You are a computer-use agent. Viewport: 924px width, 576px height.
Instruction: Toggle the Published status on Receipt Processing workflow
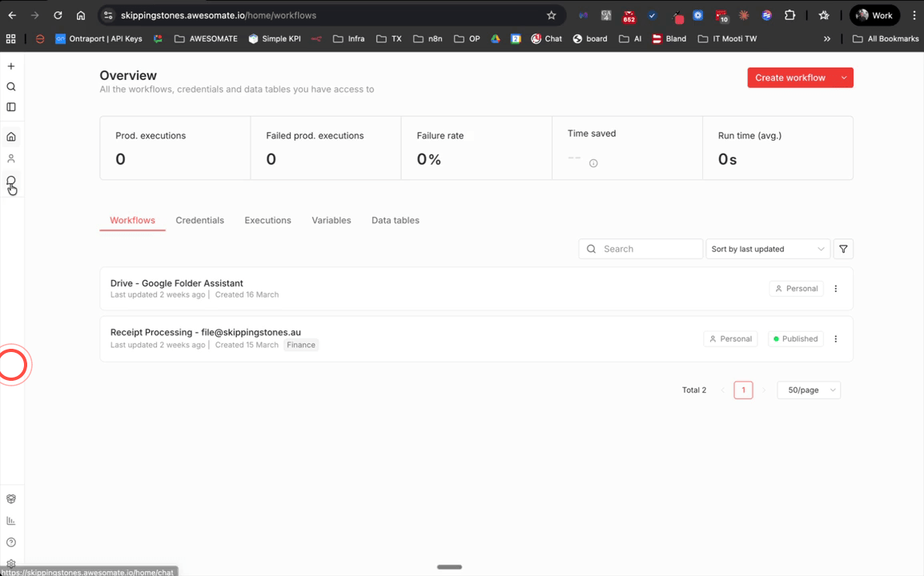pyautogui.click(x=795, y=338)
